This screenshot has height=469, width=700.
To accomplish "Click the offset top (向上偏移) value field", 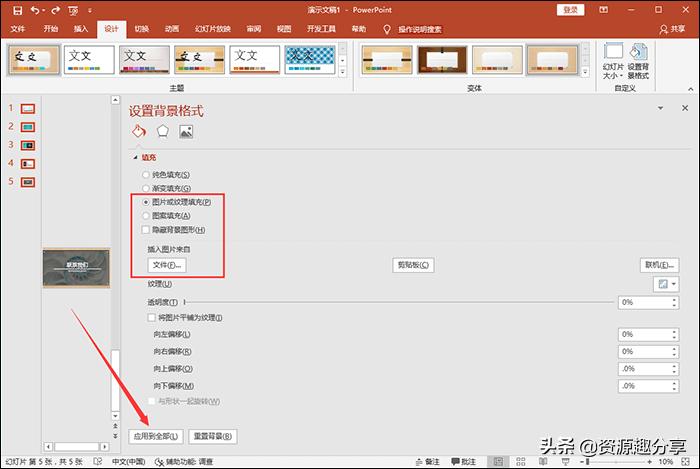I will [x=644, y=369].
